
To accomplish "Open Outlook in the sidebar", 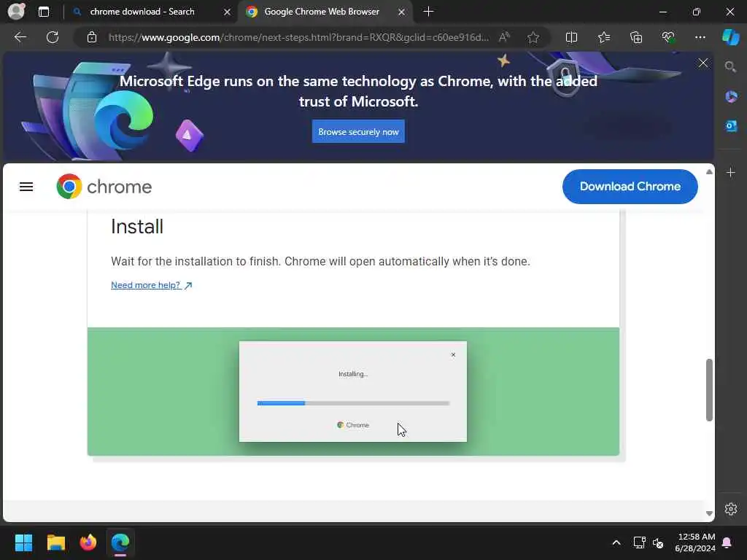I will pos(731,126).
